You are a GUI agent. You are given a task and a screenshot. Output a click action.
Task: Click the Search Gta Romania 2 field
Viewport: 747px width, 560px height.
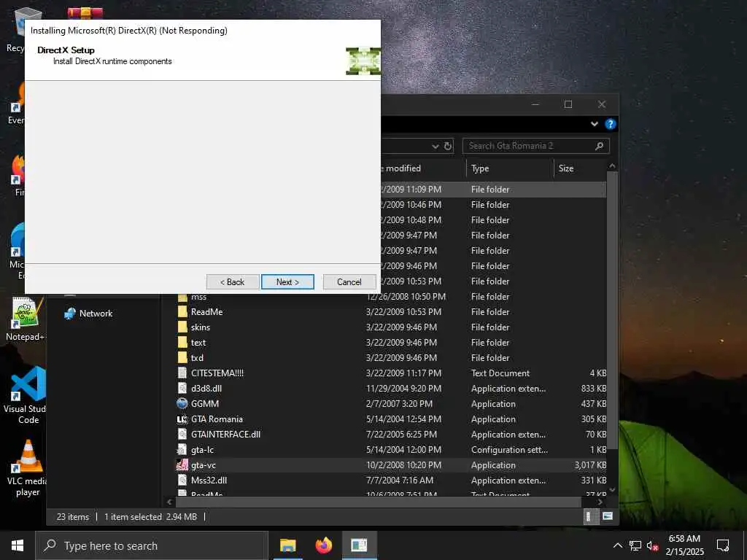tap(535, 146)
